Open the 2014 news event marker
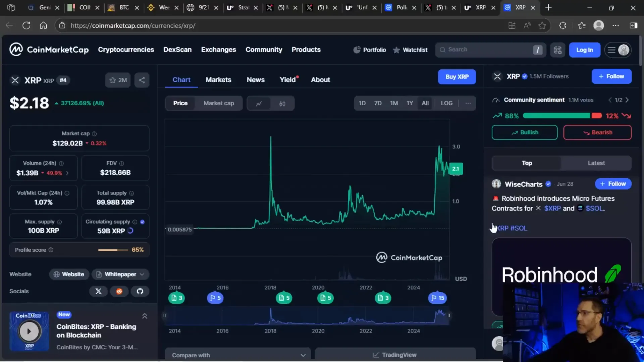Screen dimensions: 644x362 point(176,298)
